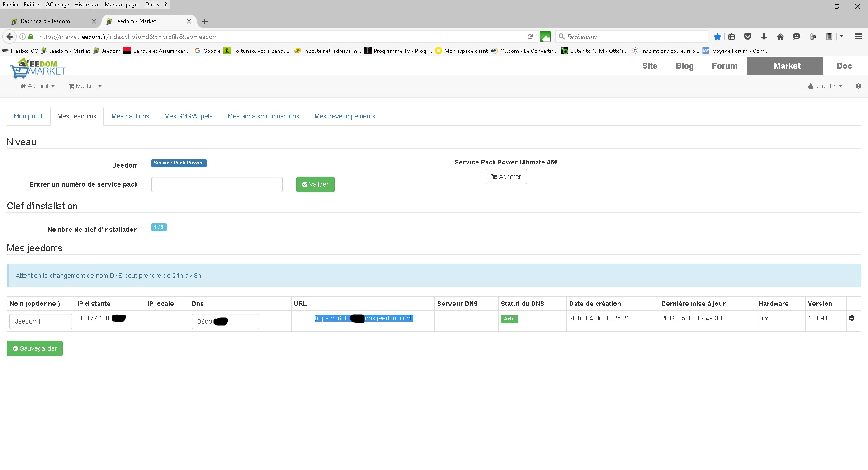Viewport: 868px width, 470px height.
Task: Open XE.com converter bookmark
Action: pos(524,51)
